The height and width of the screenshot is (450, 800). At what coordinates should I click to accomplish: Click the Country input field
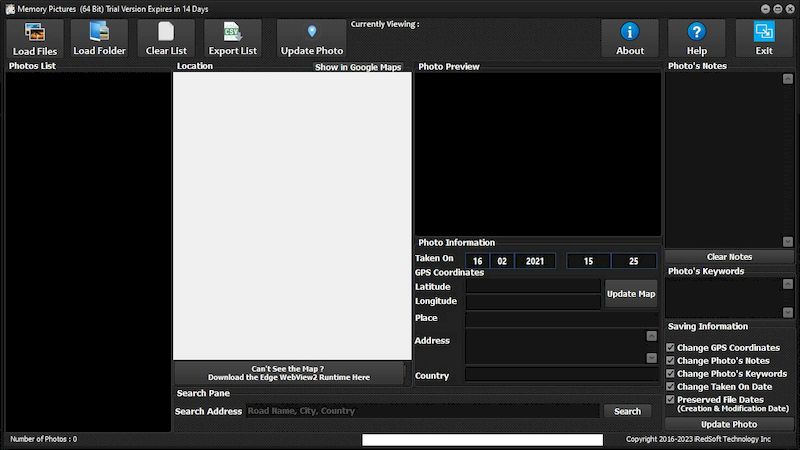tap(562, 374)
